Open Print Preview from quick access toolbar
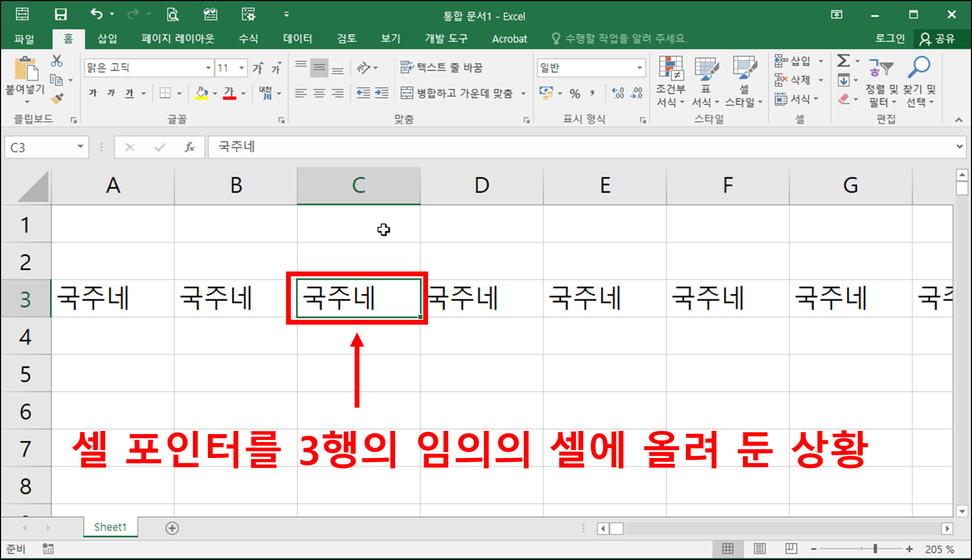The width and height of the screenshot is (972, 560). click(172, 14)
